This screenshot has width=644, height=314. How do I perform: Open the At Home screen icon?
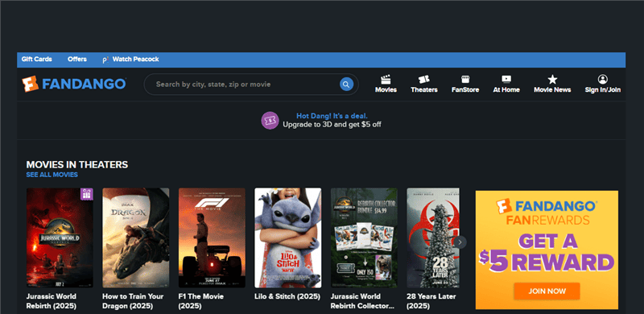pyautogui.click(x=506, y=80)
